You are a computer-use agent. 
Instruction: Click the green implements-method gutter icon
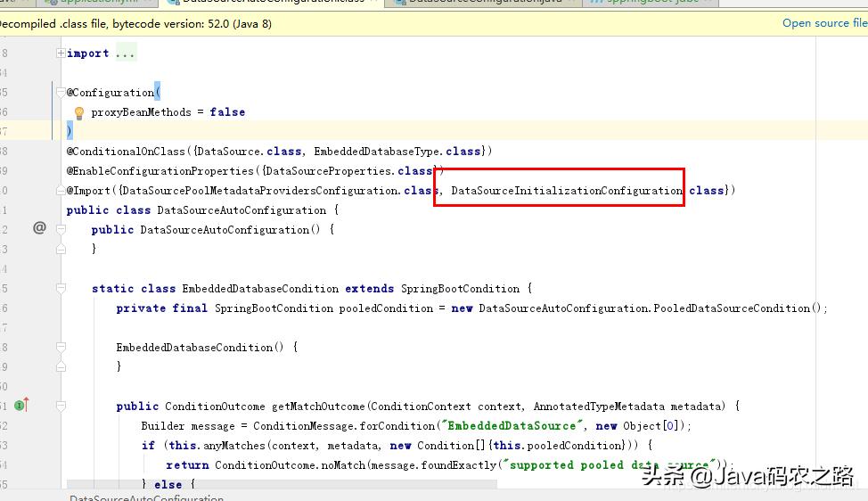(21, 406)
